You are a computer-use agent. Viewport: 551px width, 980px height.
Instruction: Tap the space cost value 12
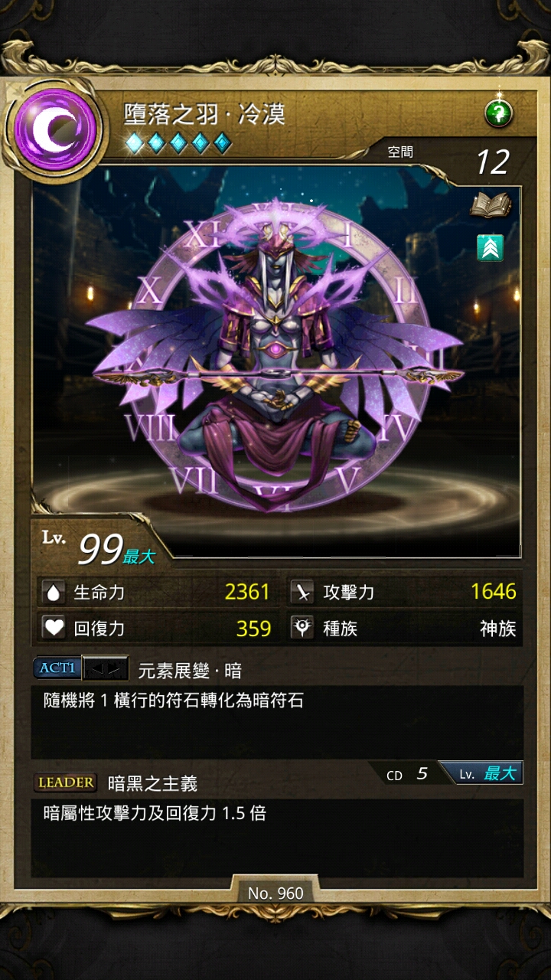pyautogui.click(x=492, y=162)
